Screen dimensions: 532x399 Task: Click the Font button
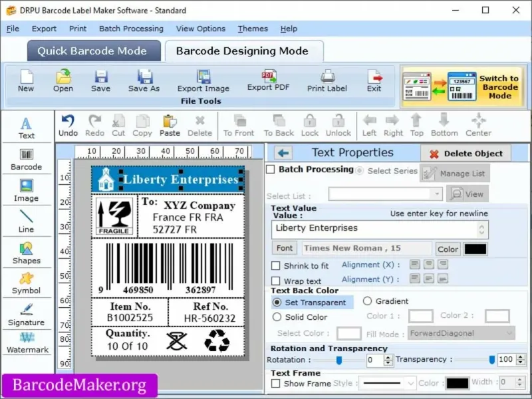pyautogui.click(x=285, y=248)
